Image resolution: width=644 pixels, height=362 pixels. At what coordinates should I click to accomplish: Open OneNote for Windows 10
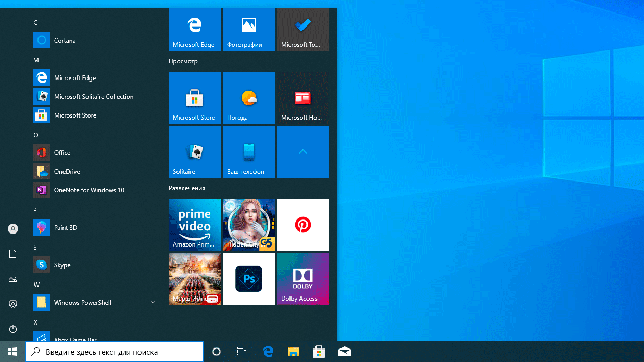(89, 190)
